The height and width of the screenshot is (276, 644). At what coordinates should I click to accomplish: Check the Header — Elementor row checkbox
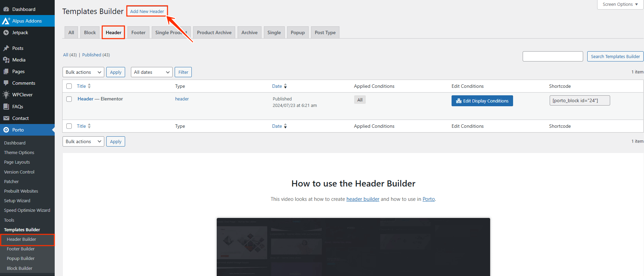point(69,99)
